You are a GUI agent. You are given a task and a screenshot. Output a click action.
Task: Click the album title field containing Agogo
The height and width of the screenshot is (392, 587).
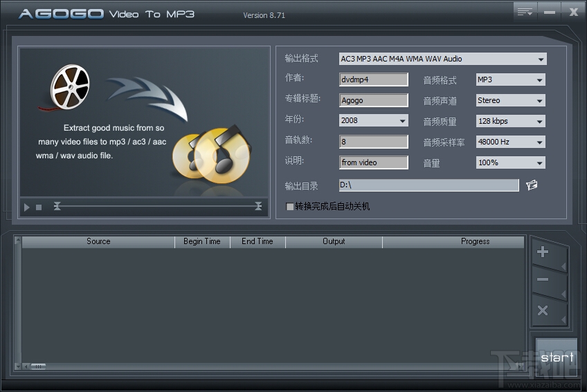tap(374, 100)
